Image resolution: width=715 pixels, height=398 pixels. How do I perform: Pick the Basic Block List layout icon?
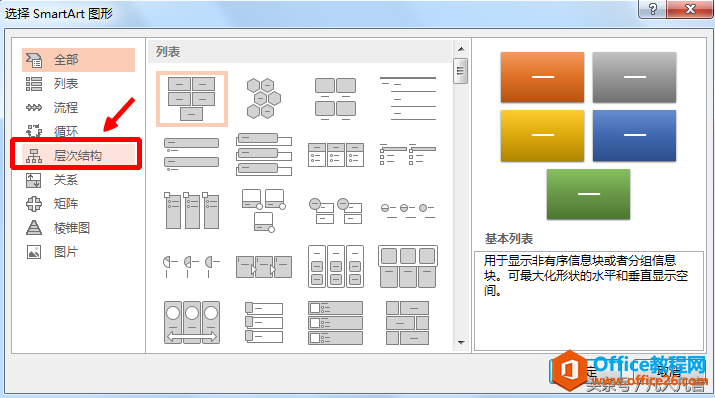[192, 98]
